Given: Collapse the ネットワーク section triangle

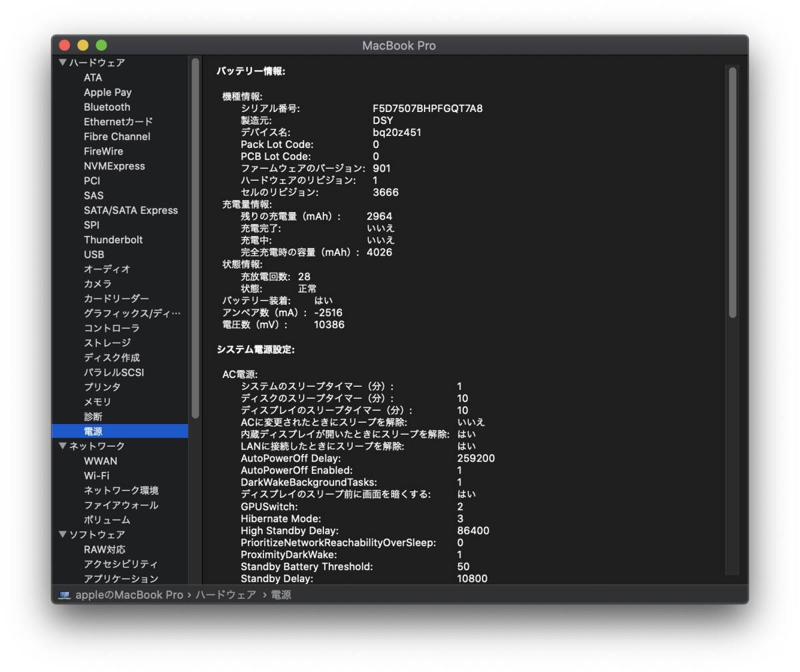Looking at the screenshot, I should (63, 446).
